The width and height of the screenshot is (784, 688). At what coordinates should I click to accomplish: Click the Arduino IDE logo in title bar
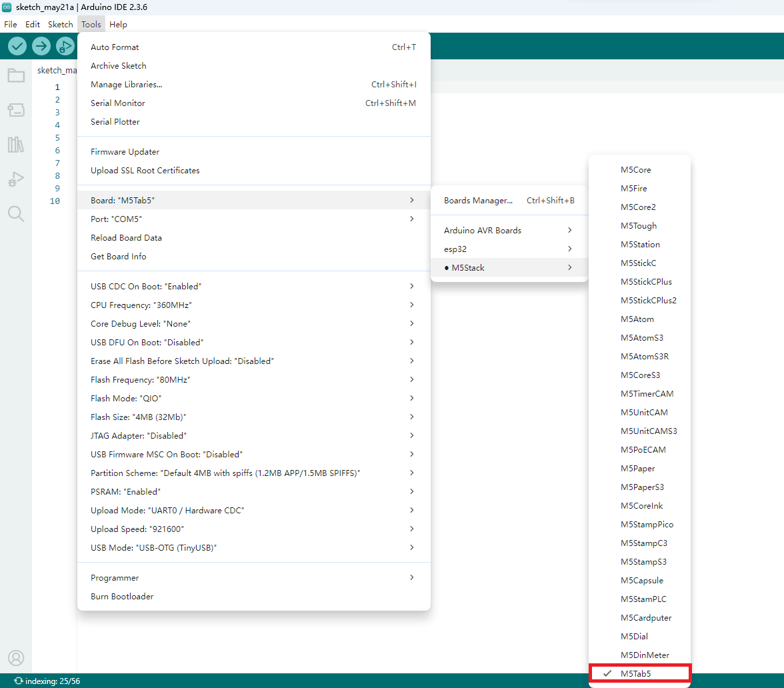[7, 7]
